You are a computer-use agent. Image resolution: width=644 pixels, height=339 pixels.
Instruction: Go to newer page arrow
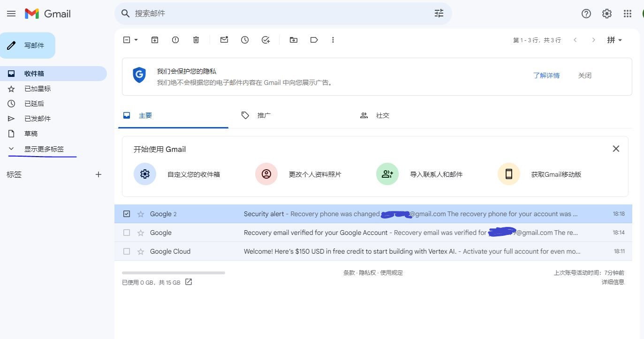tap(575, 40)
